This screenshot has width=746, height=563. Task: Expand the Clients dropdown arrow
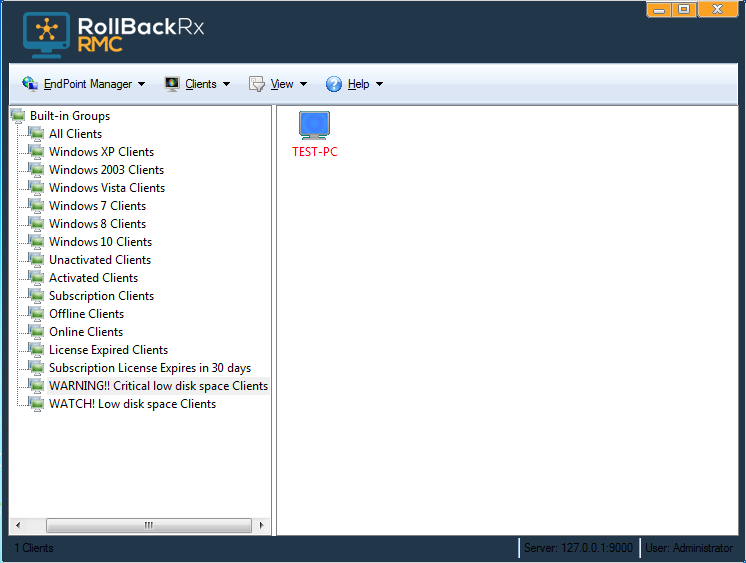point(226,84)
